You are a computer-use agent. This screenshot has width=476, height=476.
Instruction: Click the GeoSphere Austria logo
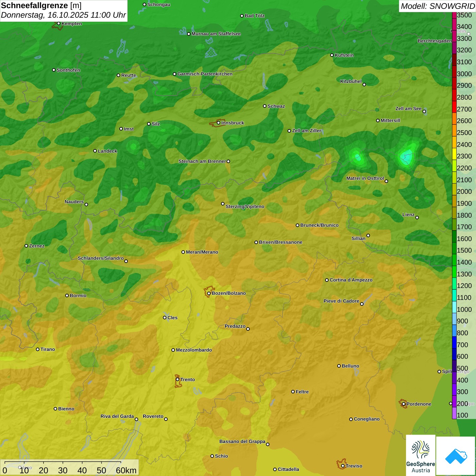[x=421, y=455]
